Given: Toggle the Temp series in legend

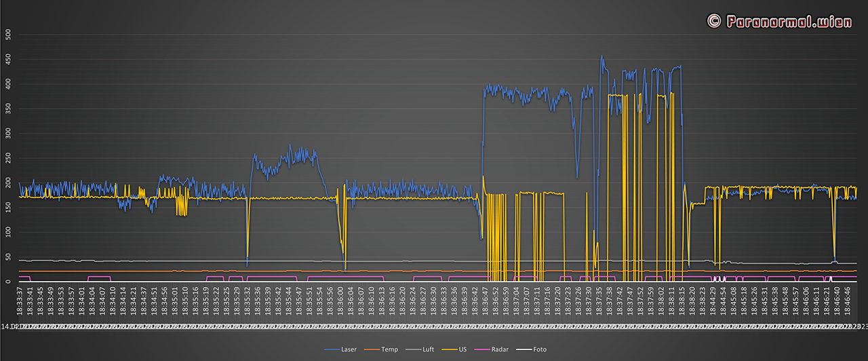Looking at the screenshot, I should click(x=390, y=349).
